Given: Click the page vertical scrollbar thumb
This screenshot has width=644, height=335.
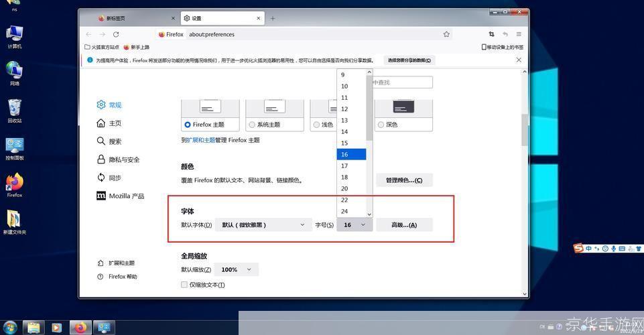Looking at the screenshot, I should point(525,130).
